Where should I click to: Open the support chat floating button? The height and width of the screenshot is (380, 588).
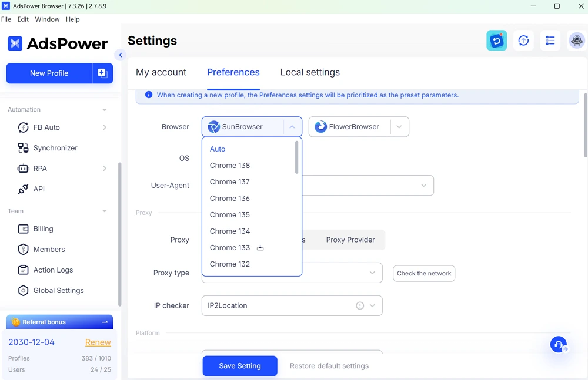[x=559, y=344]
